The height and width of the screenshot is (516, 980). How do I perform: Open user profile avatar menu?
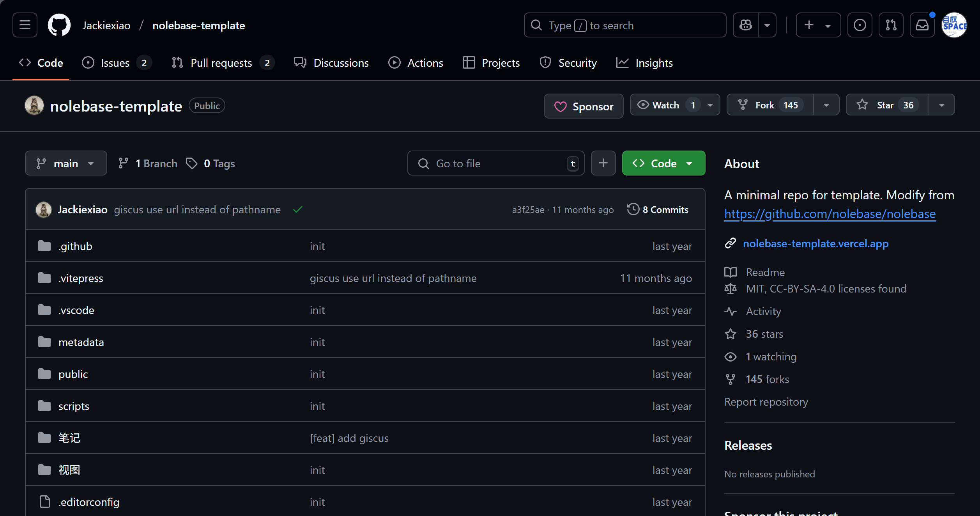click(954, 25)
